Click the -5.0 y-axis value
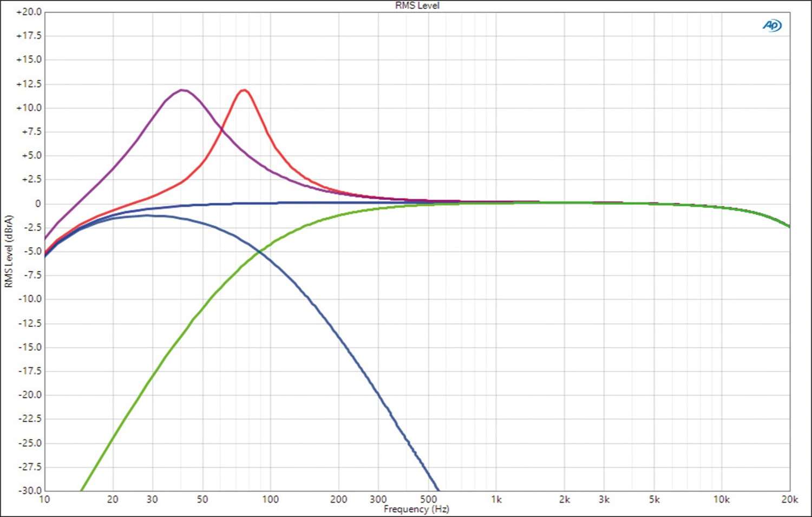The image size is (812, 517). pyautogui.click(x=32, y=251)
